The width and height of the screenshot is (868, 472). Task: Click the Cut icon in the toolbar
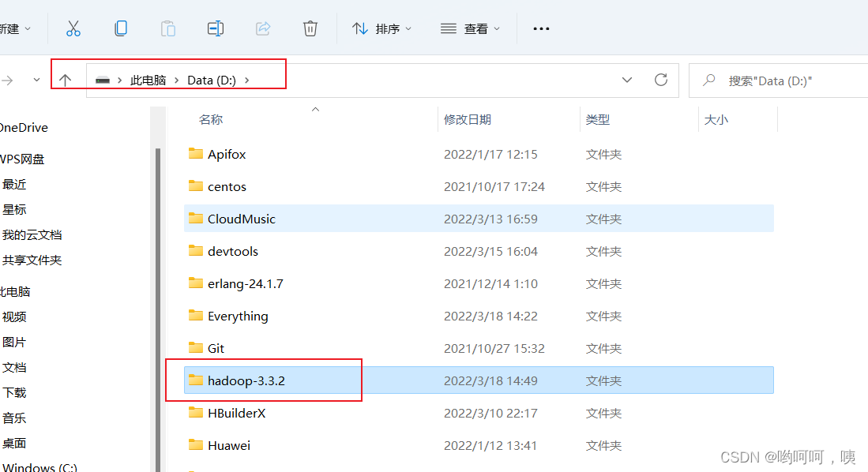[73, 28]
